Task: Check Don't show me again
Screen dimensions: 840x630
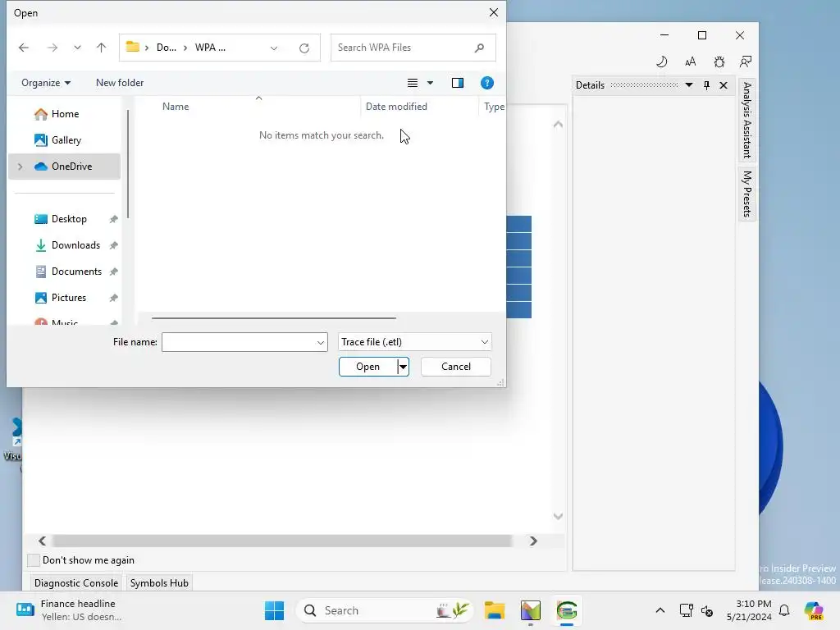Action: (34, 560)
